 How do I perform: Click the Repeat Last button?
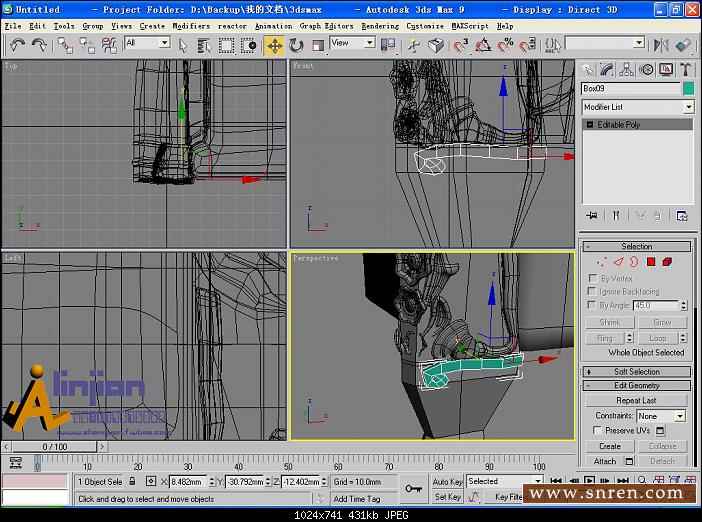[636, 401]
